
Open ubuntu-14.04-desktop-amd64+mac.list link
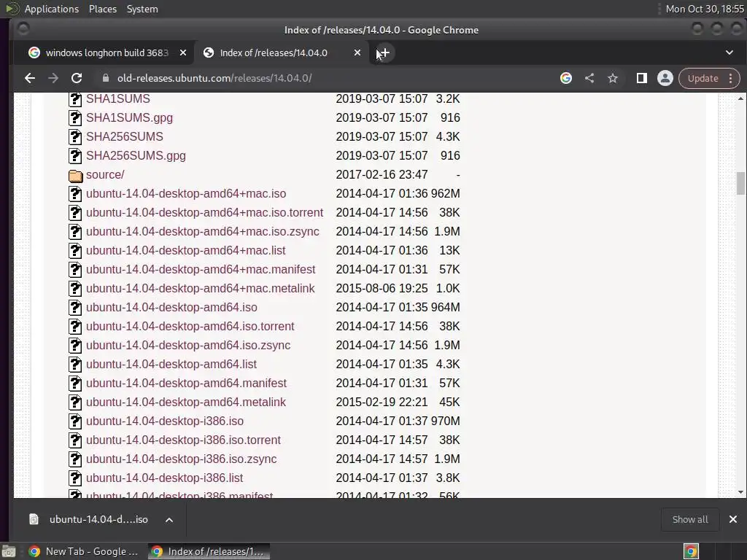click(185, 251)
